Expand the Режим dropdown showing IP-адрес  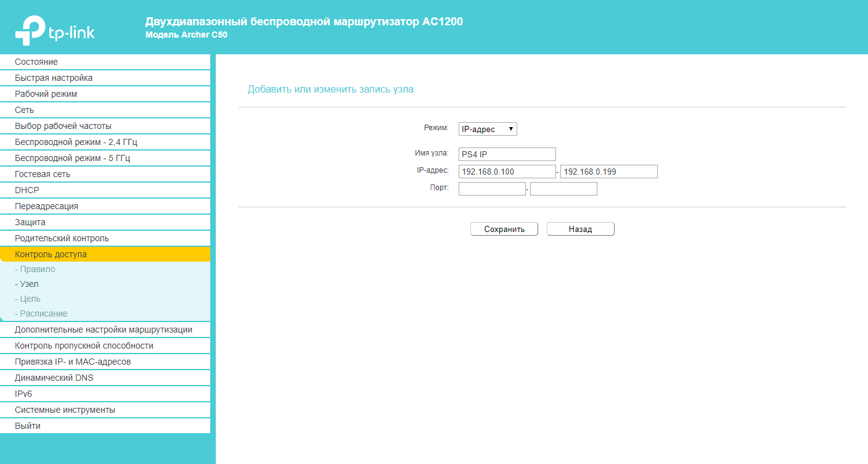click(x=488, y=129)
